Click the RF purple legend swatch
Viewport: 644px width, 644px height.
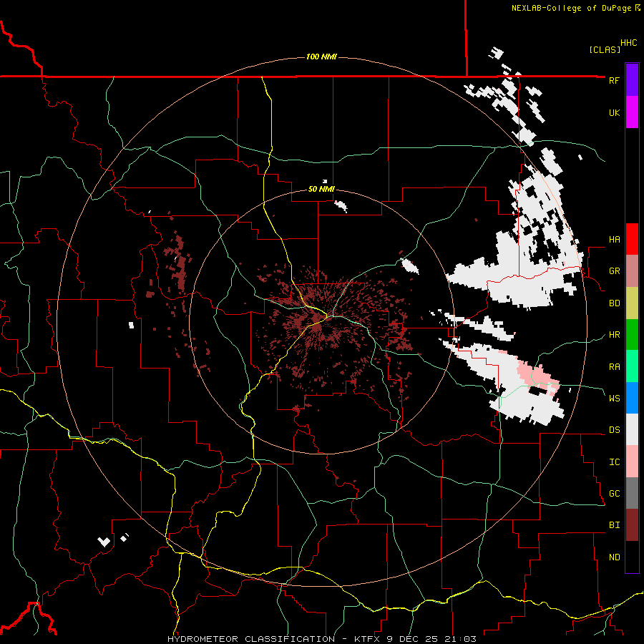pyautogui.click(x=632, y=80)
